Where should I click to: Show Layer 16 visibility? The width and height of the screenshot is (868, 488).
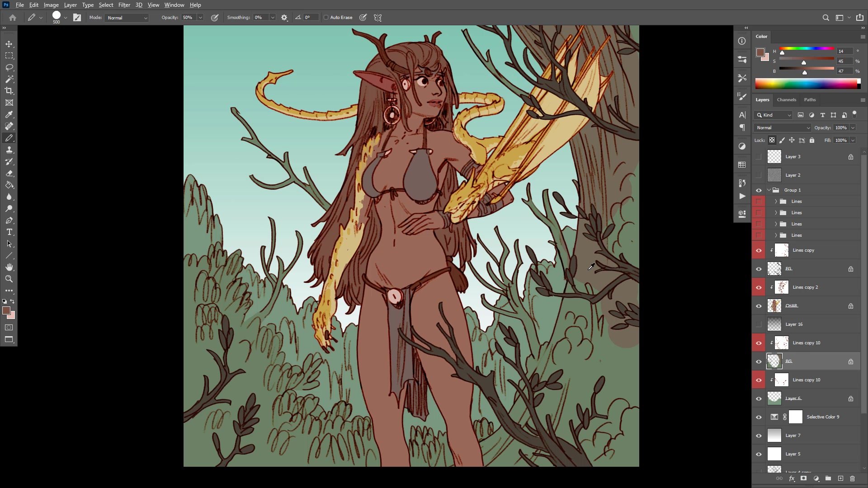[759, 324]
